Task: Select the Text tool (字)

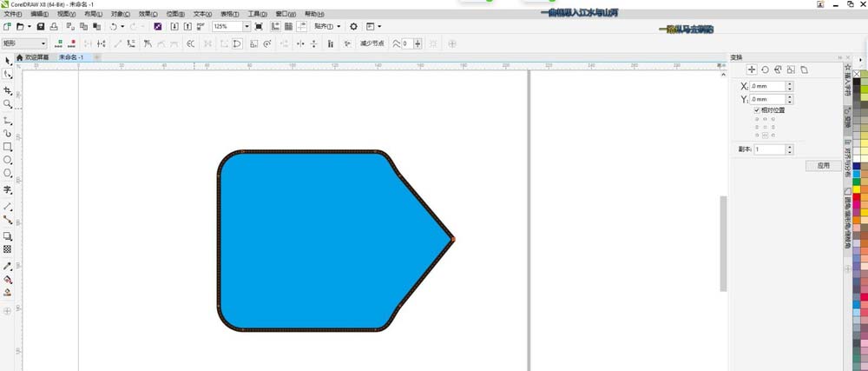Action: [7, 190]
